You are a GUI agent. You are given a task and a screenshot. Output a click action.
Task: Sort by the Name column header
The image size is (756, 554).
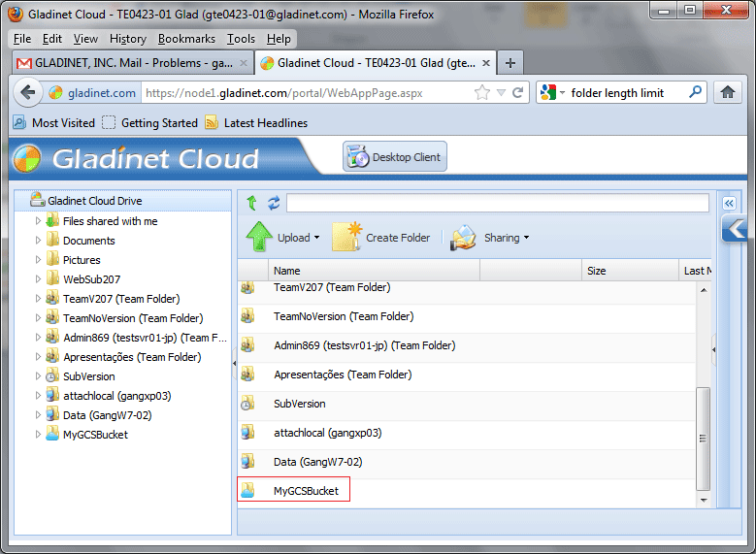375,271
